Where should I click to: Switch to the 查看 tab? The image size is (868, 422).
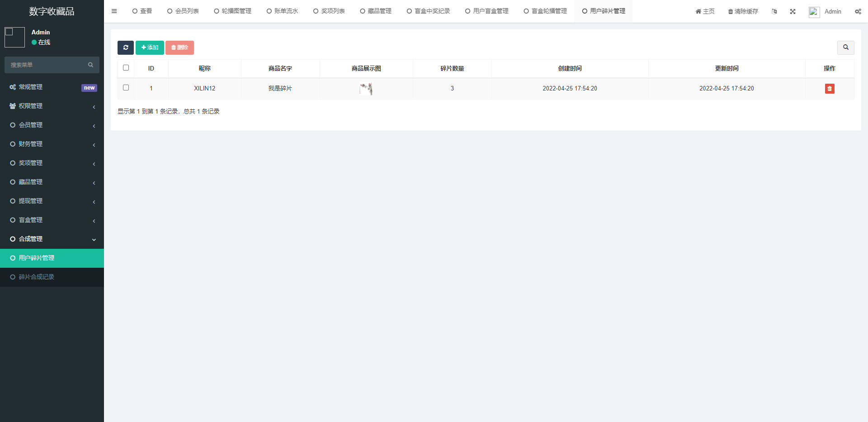coord(142,11)
